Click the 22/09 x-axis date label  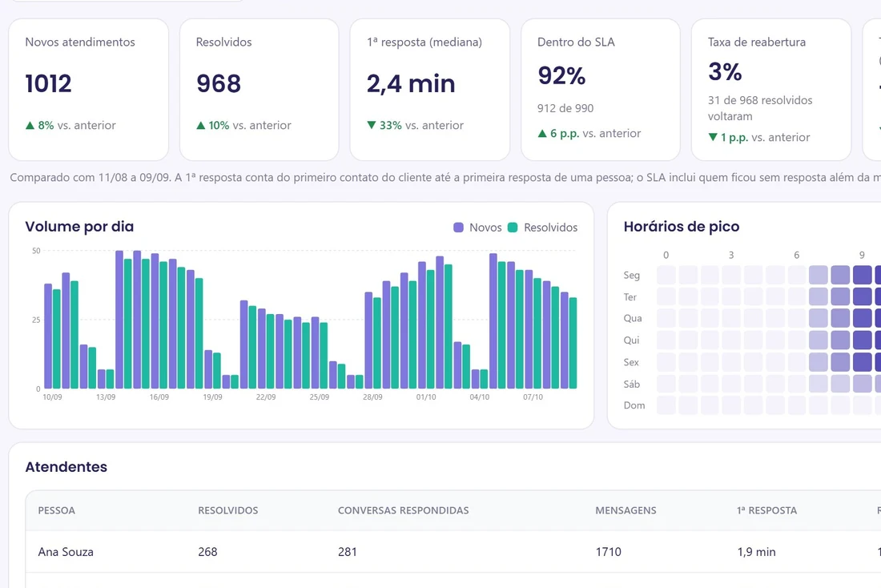coord(266,397)
